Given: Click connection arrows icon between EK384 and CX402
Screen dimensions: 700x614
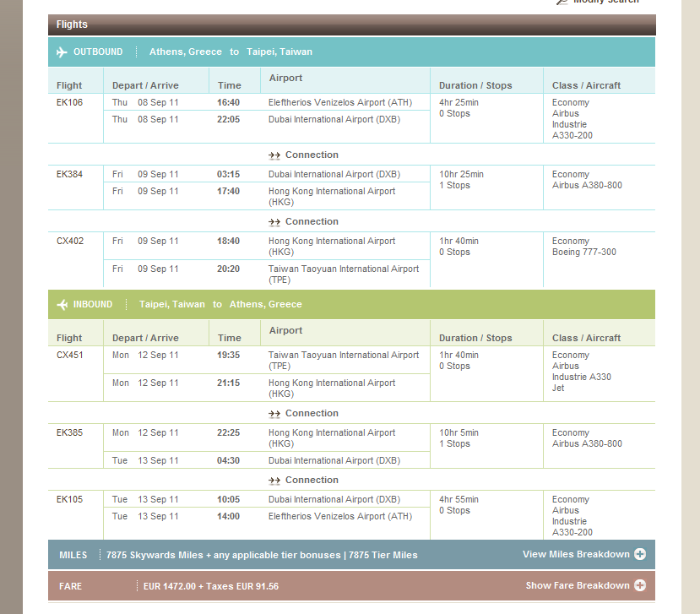Looking at the screenshot, I should [274, 222].
